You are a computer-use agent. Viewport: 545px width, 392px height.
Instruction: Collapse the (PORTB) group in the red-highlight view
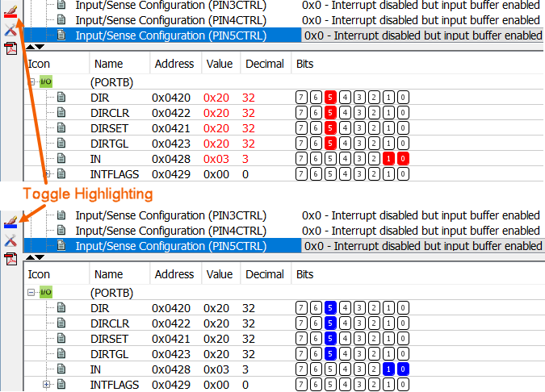click(x=31, y=82)
